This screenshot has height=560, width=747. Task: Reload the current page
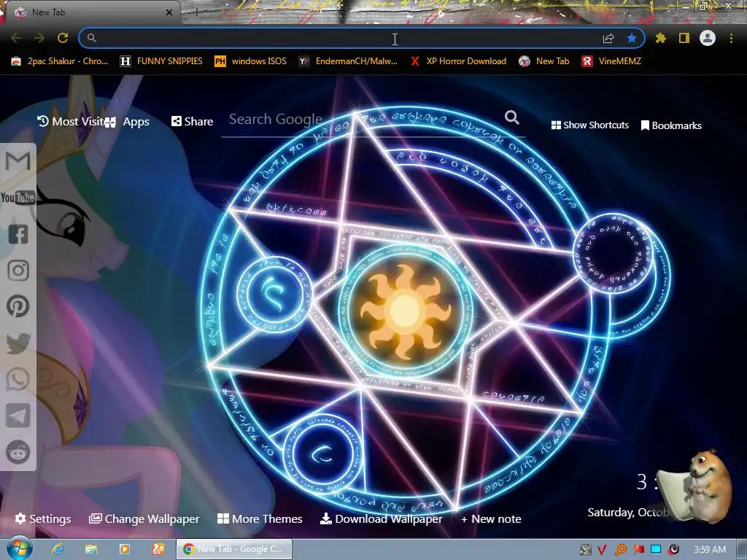click(63, 38)
